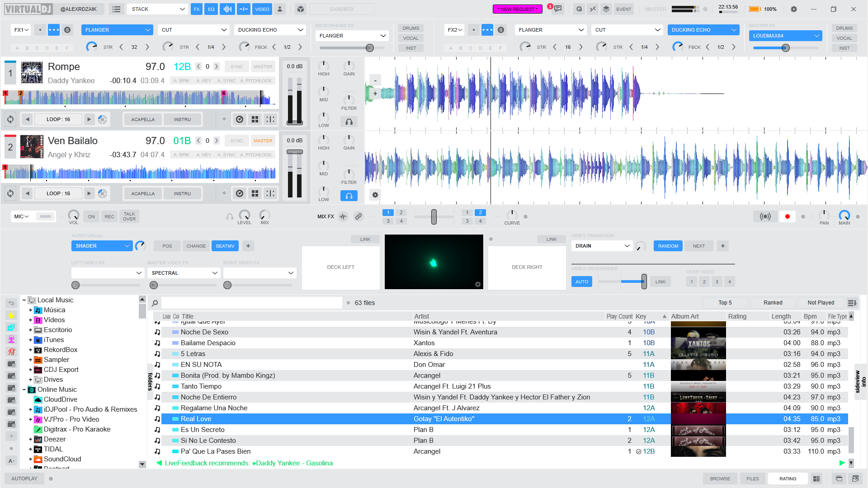Click waveform zoom-in plus icon
This screenshot has width=868, height=488.
(x=375, y=94)
